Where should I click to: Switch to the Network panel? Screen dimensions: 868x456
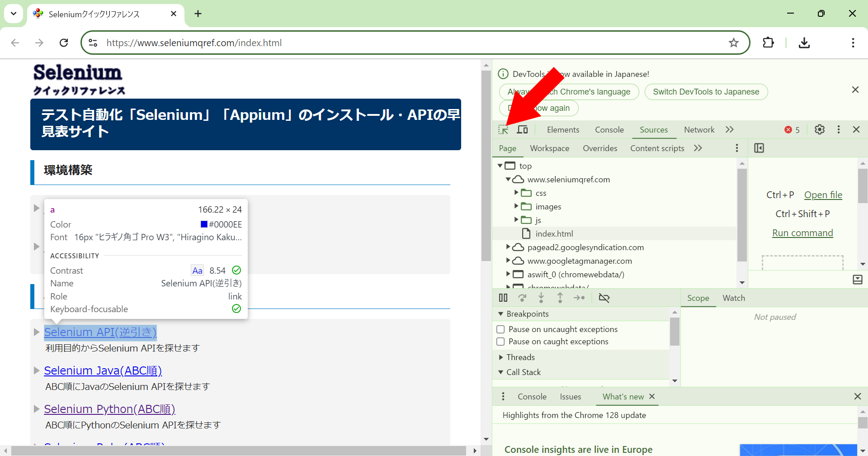click(699, 130)
